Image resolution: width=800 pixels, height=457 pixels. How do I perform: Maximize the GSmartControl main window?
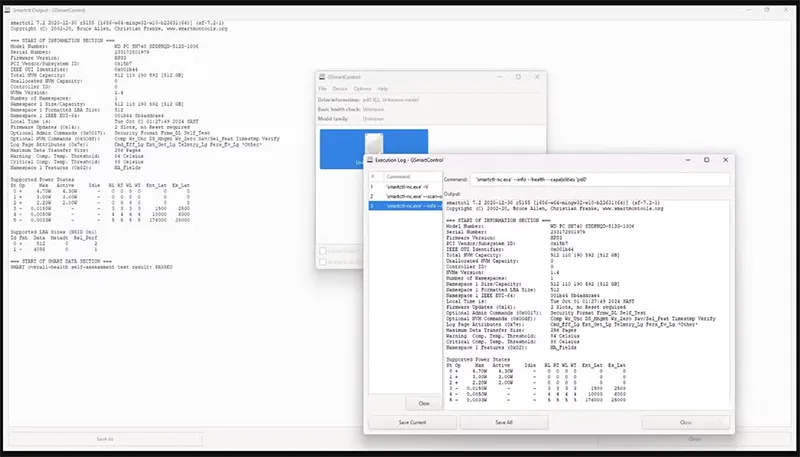point(518,77)
